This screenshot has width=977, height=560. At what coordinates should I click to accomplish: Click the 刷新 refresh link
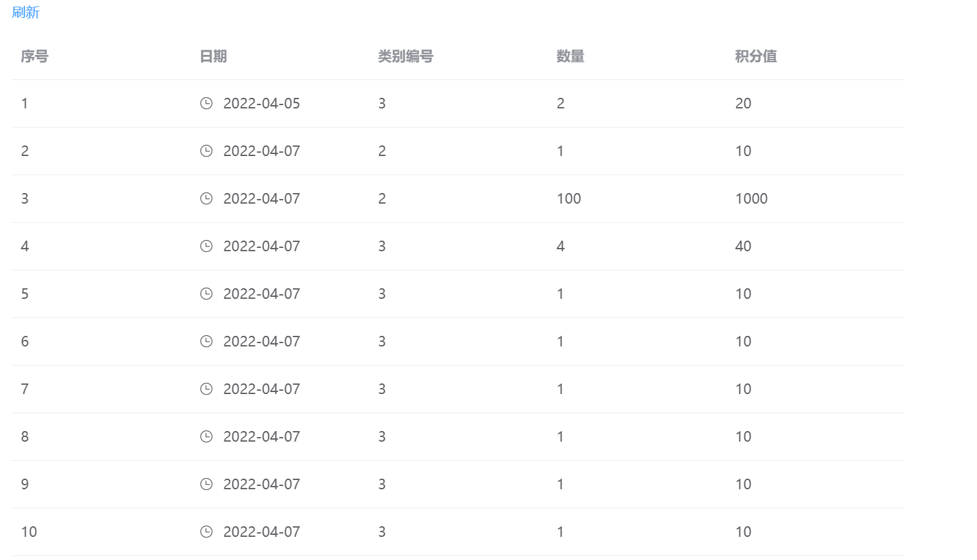[x=26, y=12]
